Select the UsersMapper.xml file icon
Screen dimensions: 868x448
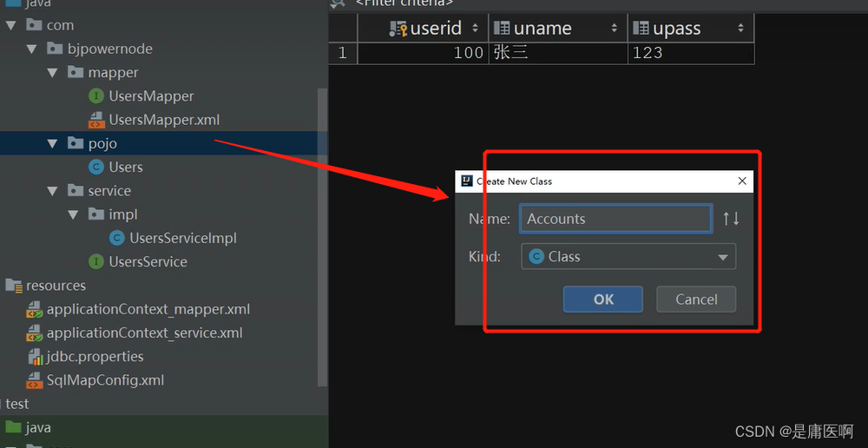(96, 120)
